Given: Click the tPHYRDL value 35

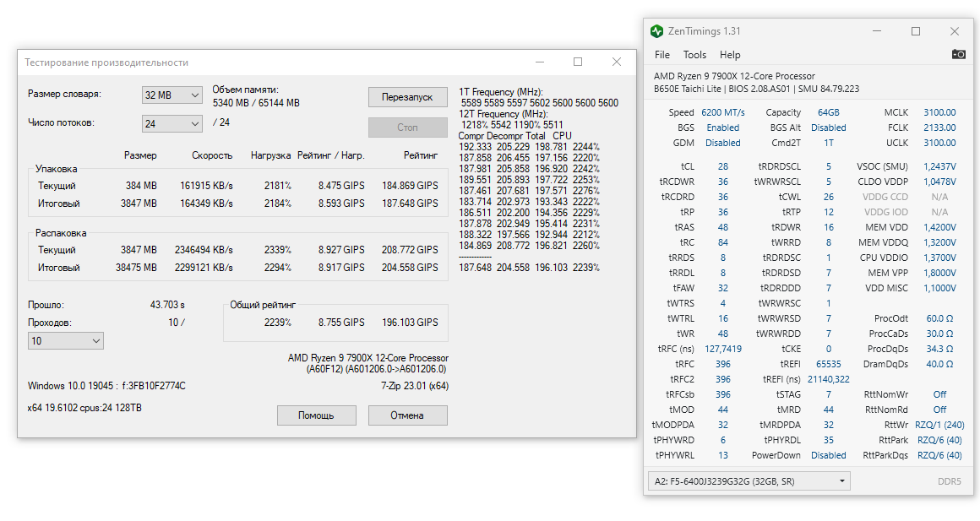Looking at the screenshot, I should [x=828, y=440].
